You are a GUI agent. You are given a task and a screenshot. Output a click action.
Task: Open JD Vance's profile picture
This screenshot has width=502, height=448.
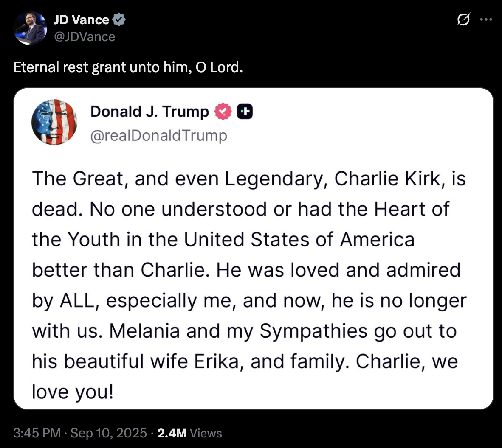click(30, 28)
